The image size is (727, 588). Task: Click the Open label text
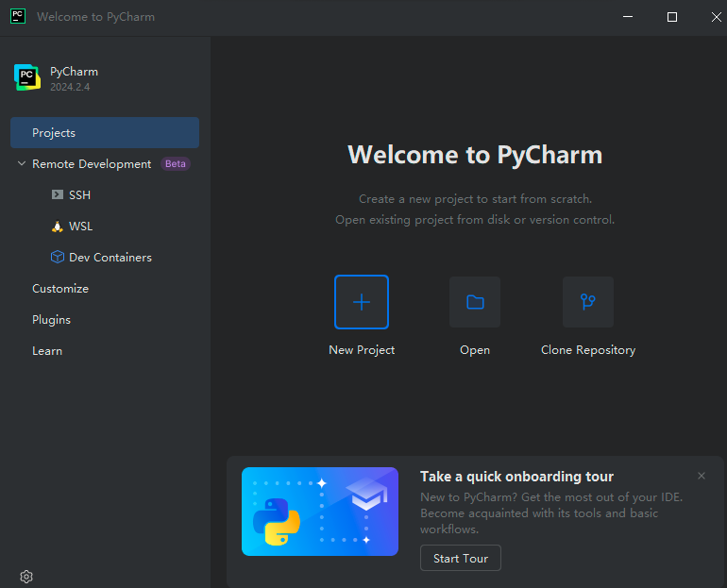click(475, 350)
